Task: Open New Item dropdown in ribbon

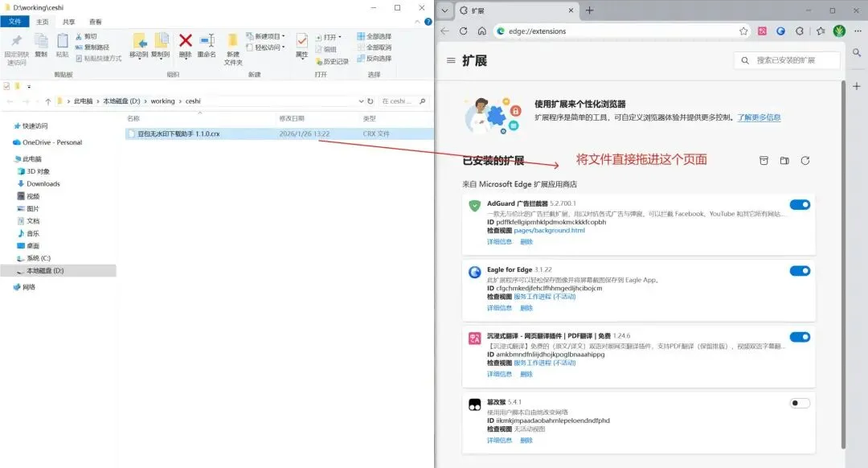Action: coord(266,36)
